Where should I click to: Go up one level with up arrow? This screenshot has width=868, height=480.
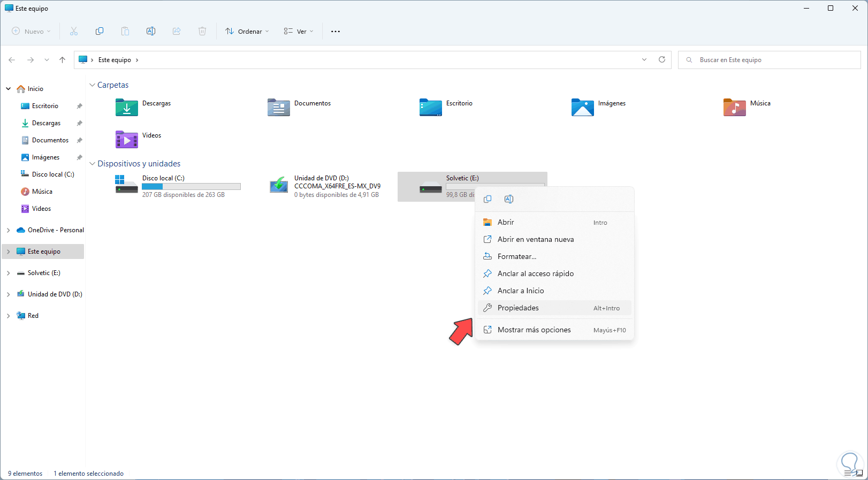pyautogui.click(x=63, y=60)
